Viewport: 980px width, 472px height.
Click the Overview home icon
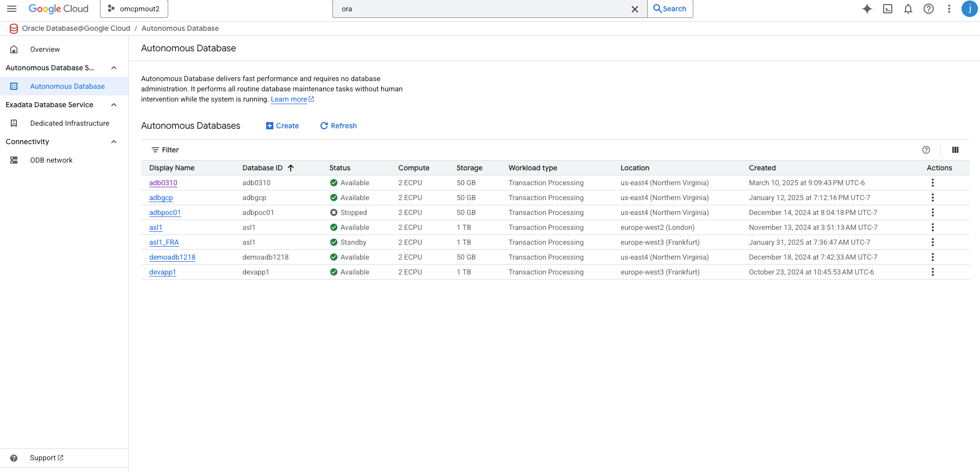[14, 49]
